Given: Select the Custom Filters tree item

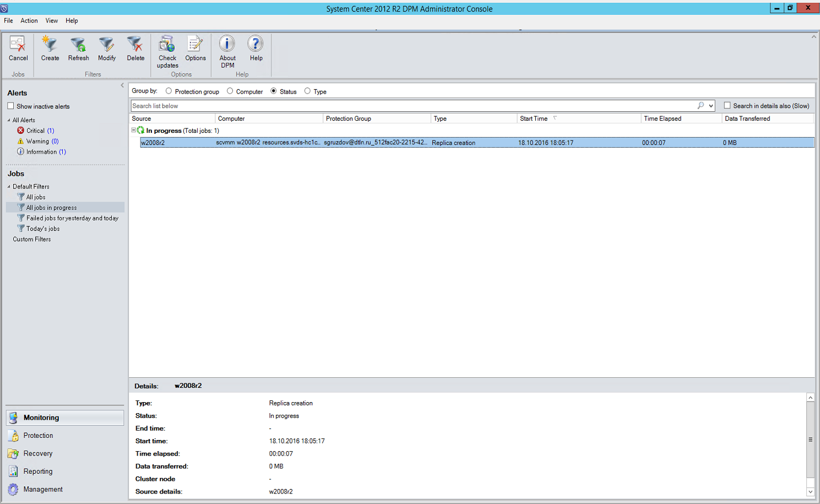Looking at the screenshot, I should (x=32, y=239).
